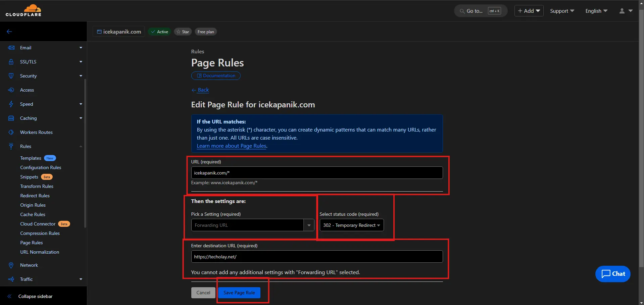Screen dimensions: 644x305
Task: Open Page Rules in sidebar
Action: tap(32, 243)
